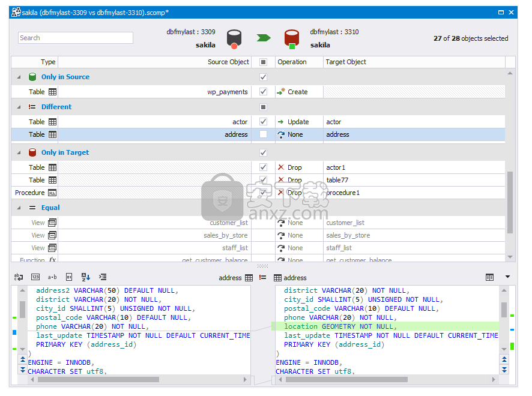Click the table icon in table77 row
Viewport: 532px width, 396px height.
coord(53,180)
